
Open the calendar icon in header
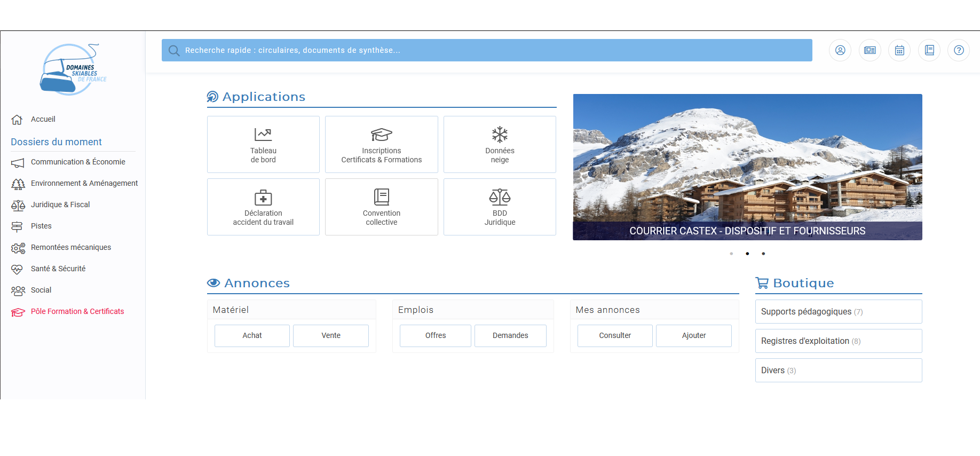pyautogui.click(x=899, y=50)
